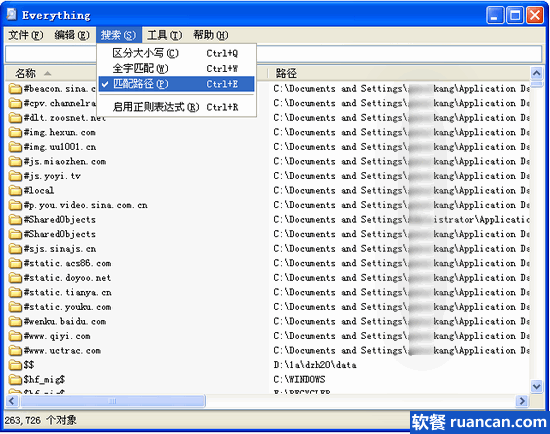Open the 编辑(E) menu

tap(72, 35)
